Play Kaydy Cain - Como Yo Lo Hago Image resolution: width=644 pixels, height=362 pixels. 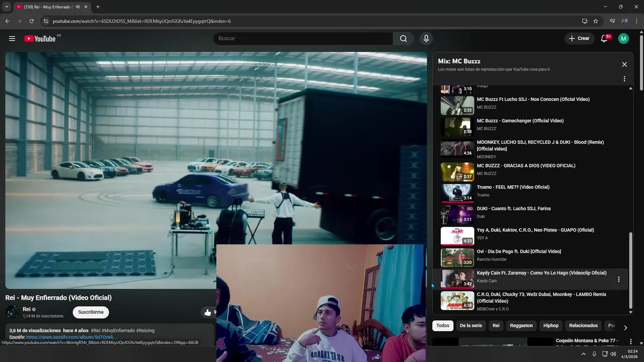click(x=542, y=273)
